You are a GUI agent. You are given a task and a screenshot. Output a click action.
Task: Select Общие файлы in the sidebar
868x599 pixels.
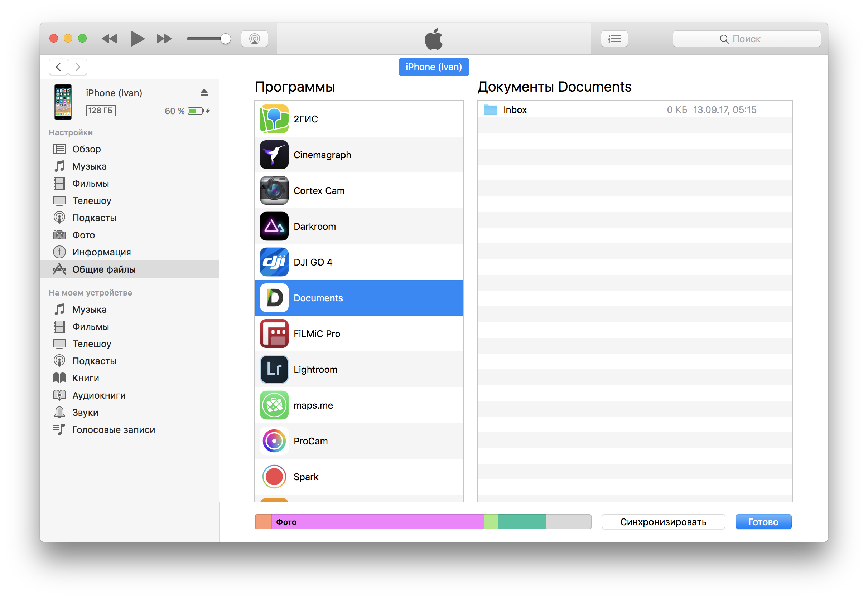pyautogui.click(x=130, y=269)
